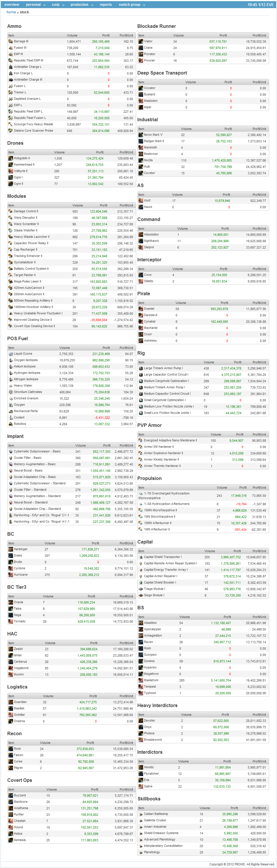
Task: Open the reports menu item
Action: [x=106, y=5]
